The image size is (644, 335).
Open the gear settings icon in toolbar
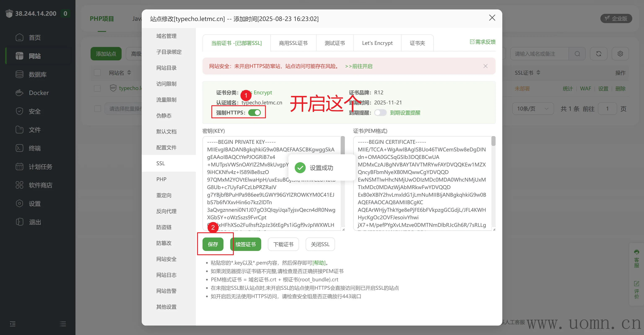620,54
